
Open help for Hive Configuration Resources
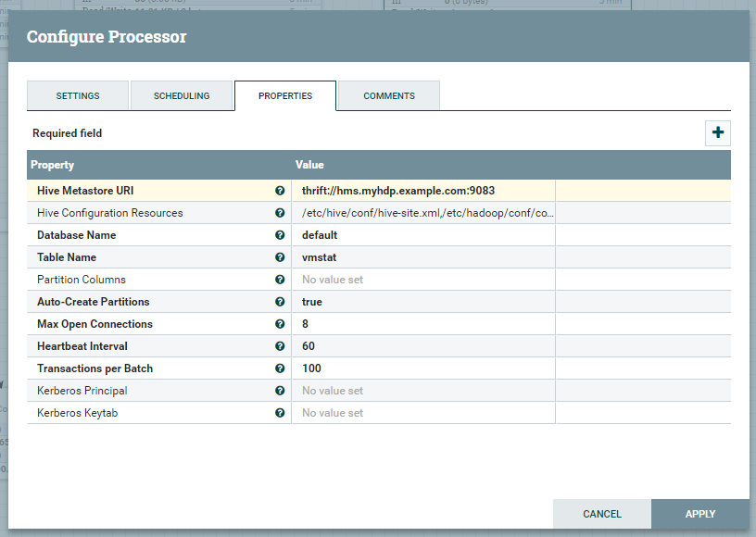[x=280, y=213]
